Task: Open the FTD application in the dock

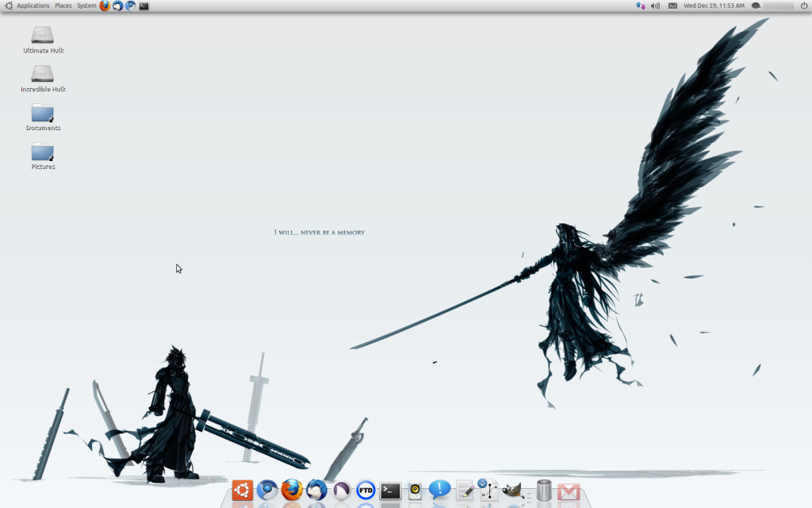Action: 366,490
